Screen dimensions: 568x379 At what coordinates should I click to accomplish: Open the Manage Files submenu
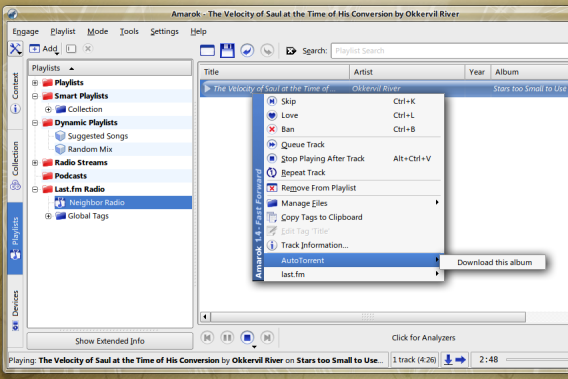[354, 203]
